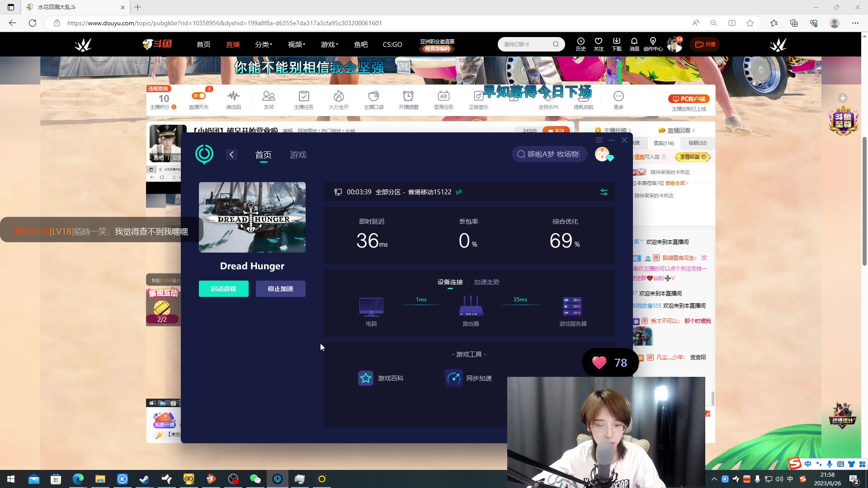Open the Steam icon in the taskbar
The image size is (868, 488).
(144, 479)
